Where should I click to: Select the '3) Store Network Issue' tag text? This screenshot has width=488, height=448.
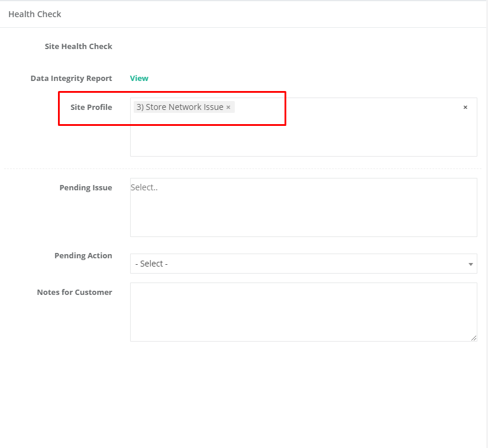[180, 108]
